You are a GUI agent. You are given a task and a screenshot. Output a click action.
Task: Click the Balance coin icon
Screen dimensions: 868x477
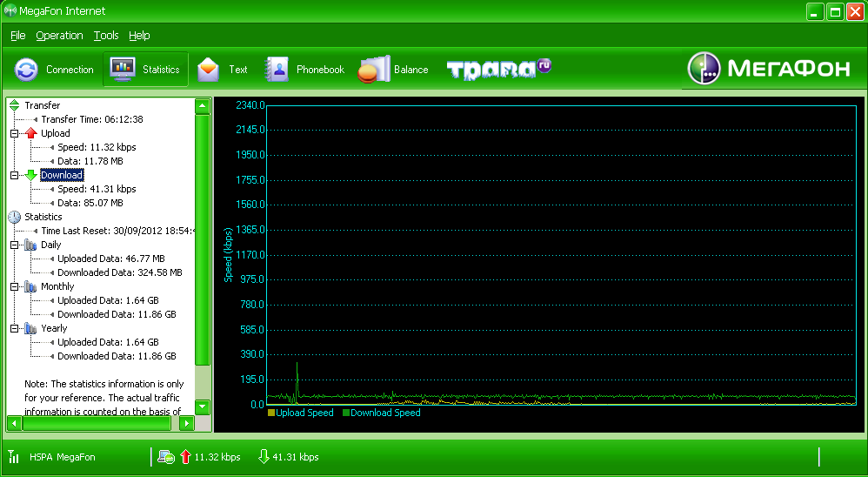pos(374,70)
